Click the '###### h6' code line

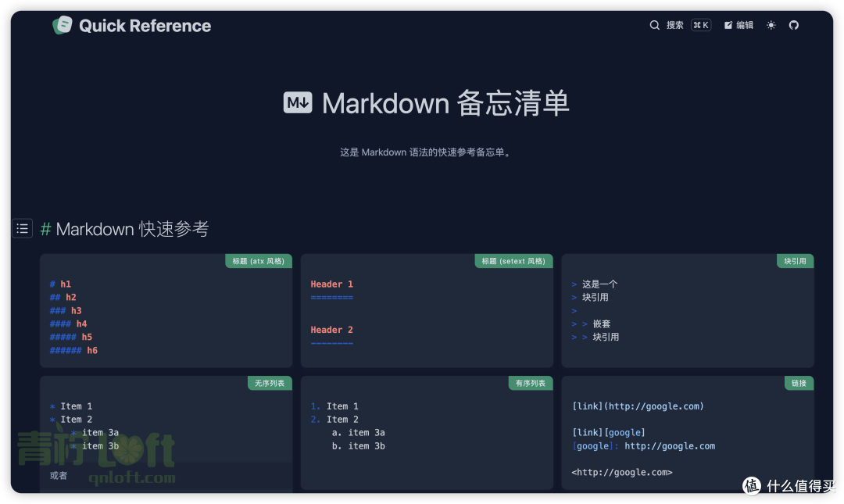point(73,351)
